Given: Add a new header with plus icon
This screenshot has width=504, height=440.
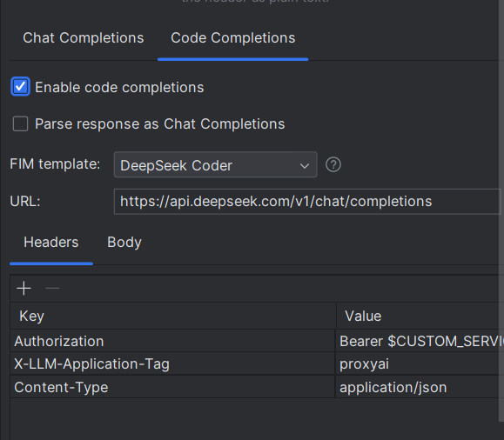Looking at the screenshot, I should (x=24, y=289).
